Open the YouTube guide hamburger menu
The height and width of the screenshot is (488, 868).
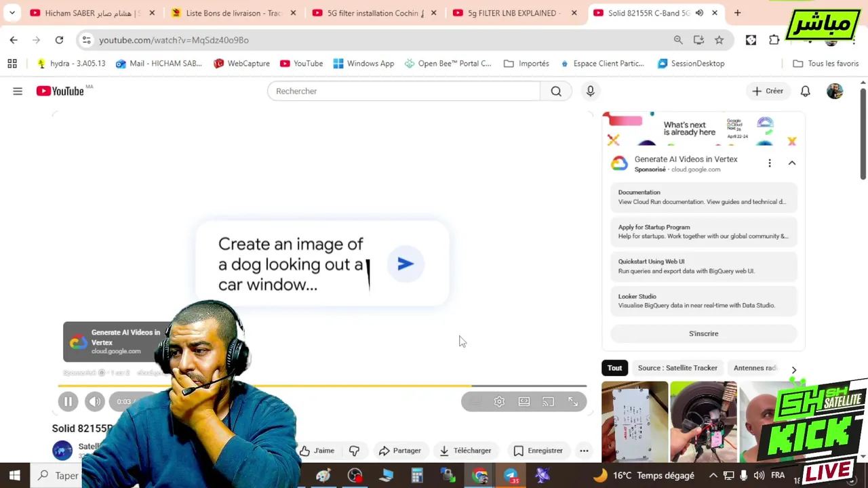coord(18,91)
